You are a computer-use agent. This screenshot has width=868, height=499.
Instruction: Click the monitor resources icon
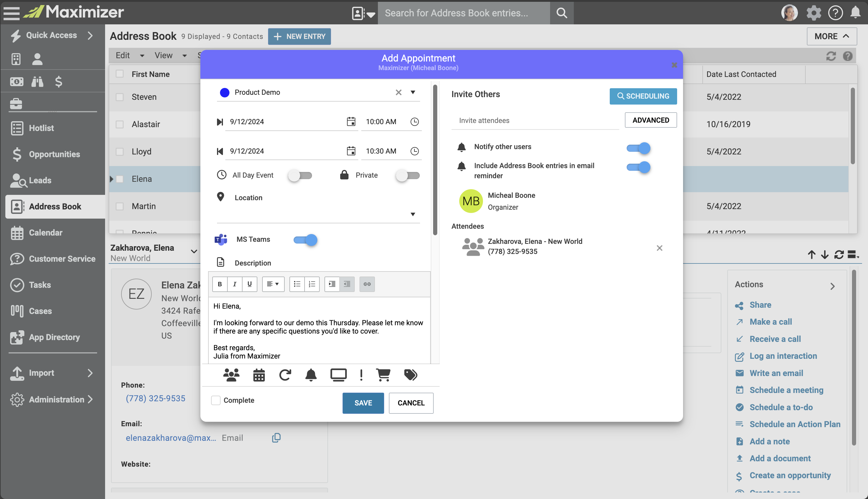pyautogui.click(x=338, y=375)
